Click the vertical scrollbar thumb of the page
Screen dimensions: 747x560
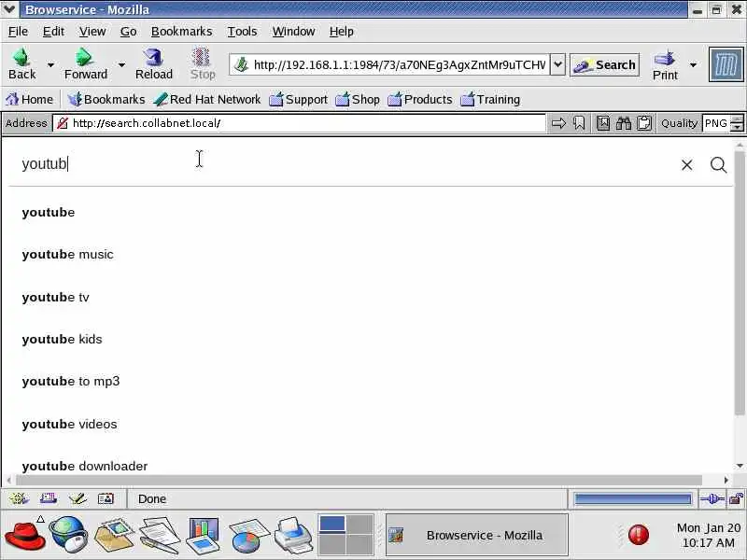point(740,284)
